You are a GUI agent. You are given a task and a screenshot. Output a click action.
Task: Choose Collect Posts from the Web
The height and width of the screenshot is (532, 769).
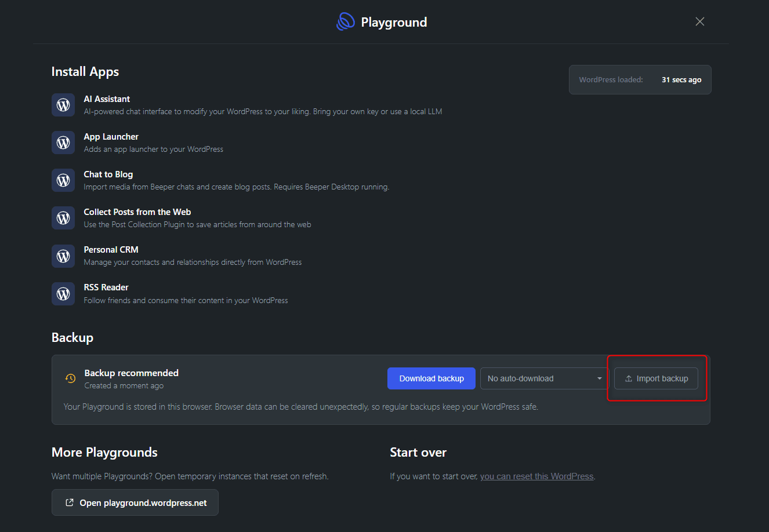(137, 212)
